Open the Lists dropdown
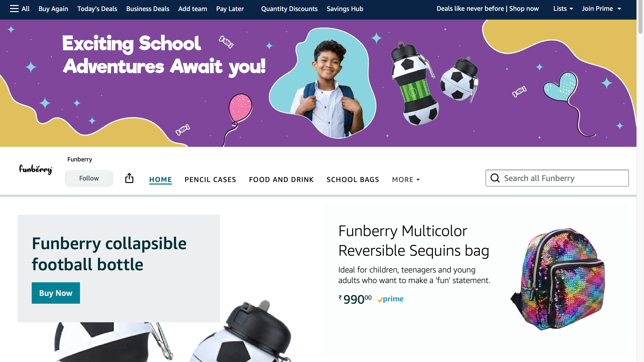The image size is (644, 362). (563, 9)
